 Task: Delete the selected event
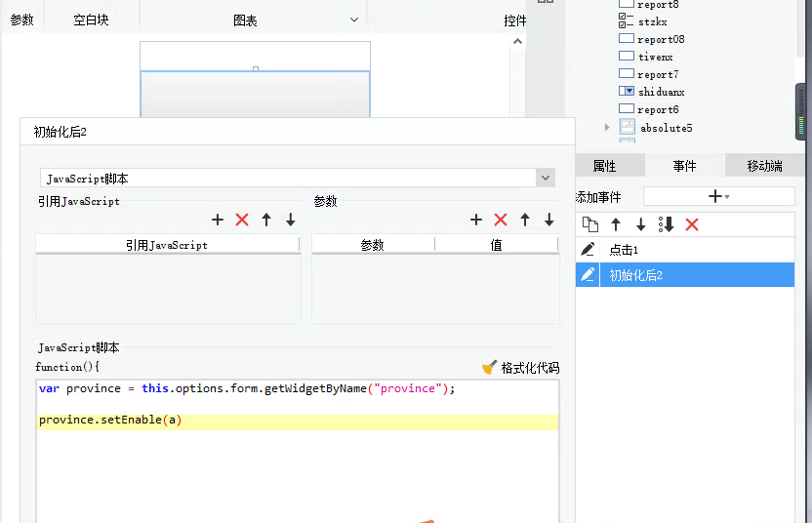pyautogui.click(x=692, y=224)
